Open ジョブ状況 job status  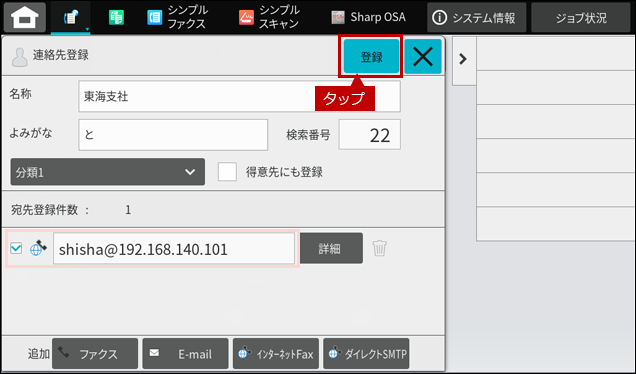tap(581, 17)
